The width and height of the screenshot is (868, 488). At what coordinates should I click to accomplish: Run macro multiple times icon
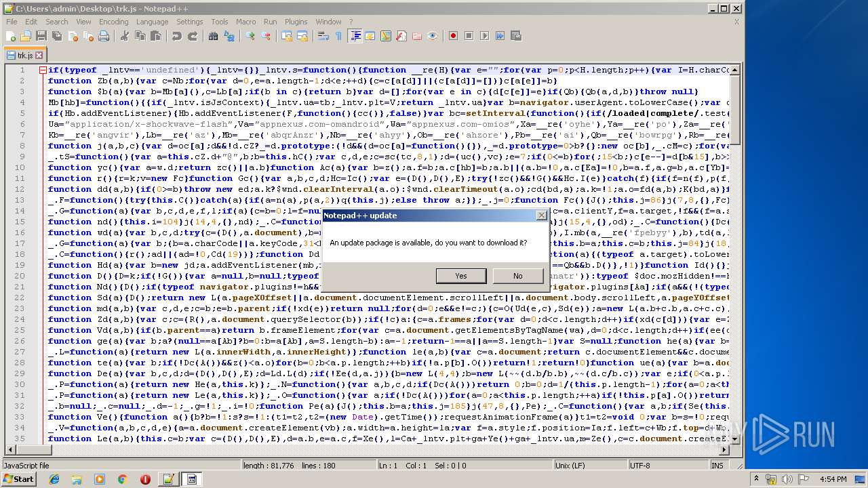point(500,36)
